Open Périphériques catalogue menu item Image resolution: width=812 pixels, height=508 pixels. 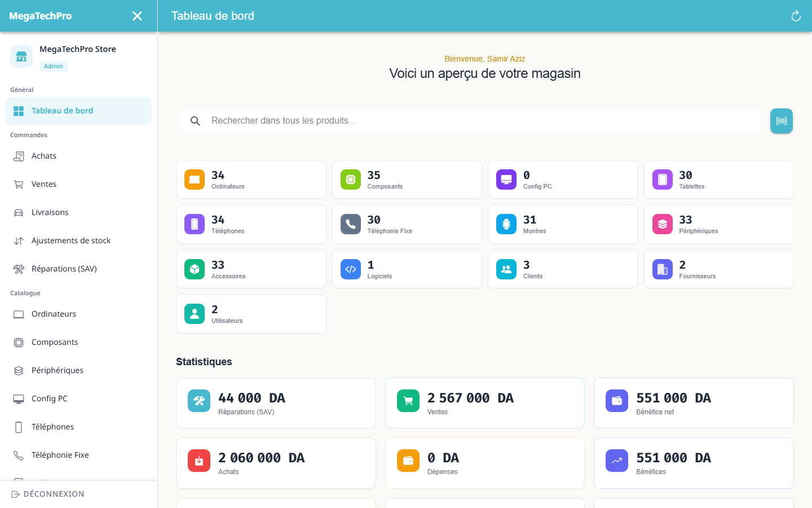click(x=78, y=370)
